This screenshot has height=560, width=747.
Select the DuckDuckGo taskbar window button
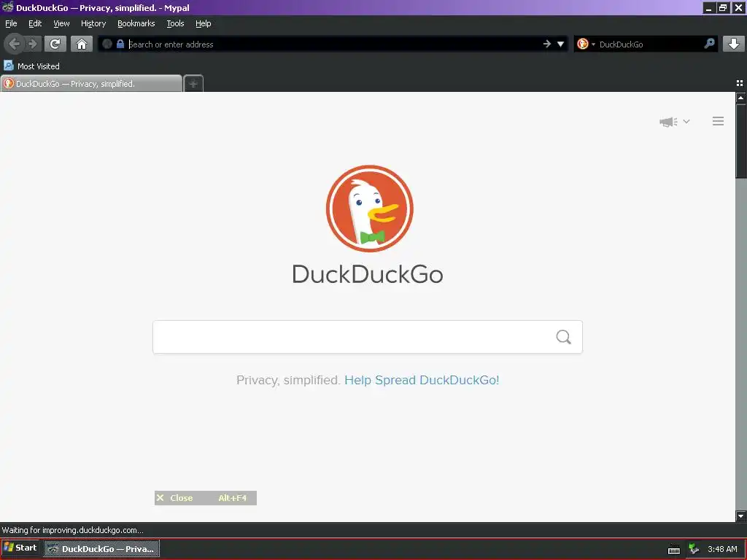(102, 548)
